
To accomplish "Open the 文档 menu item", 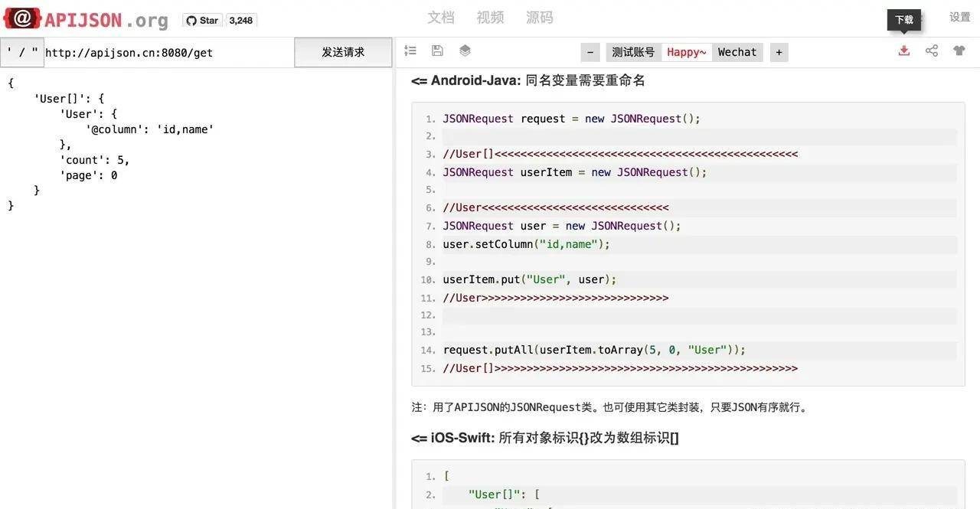I will [441, 18].
